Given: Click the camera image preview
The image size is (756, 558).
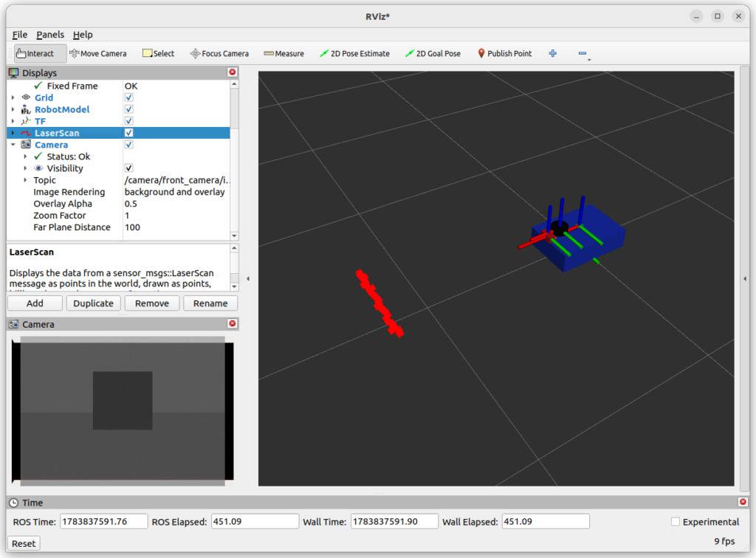Looking at the screenshot, I should pos(123,410).
